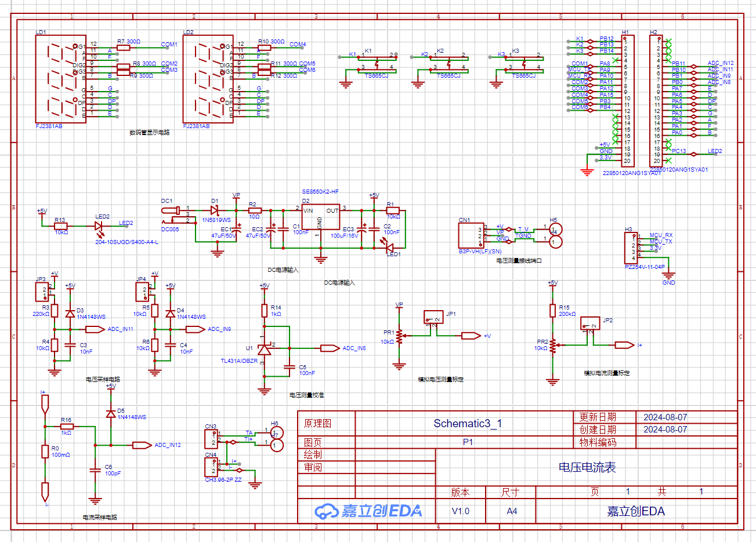Viewport: 756px width, 542px height.
Task: Click paper size value 'A4'
Action: (512, 511)
